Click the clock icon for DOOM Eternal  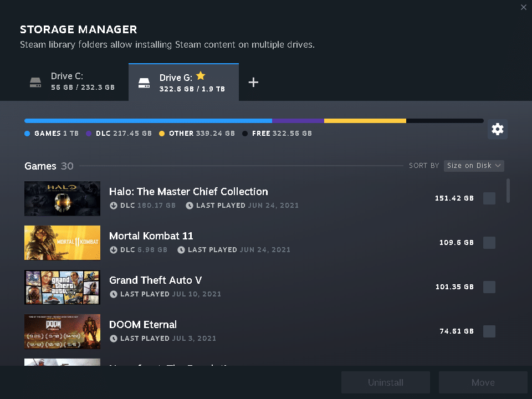point(113,338)
